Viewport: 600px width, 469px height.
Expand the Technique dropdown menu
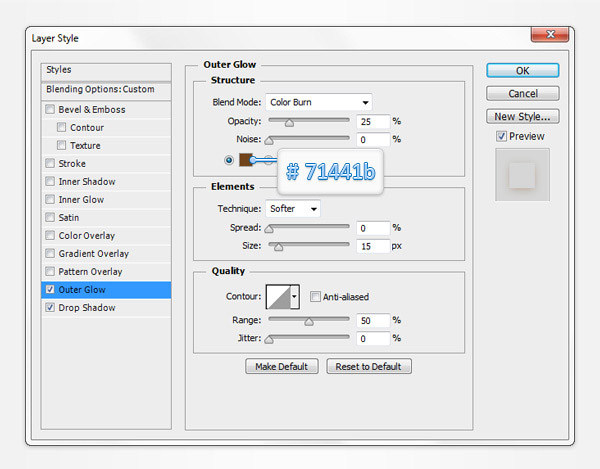tap(294, 209)
